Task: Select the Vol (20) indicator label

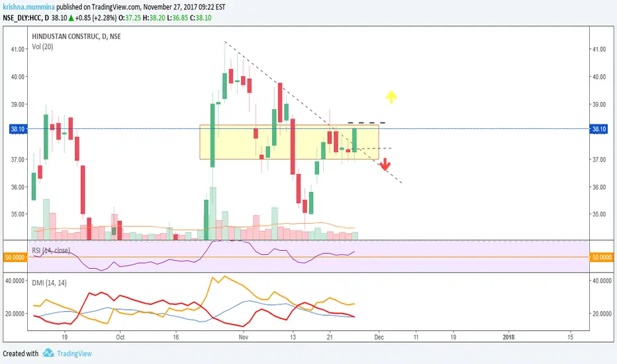Action: tap(42, 46)
